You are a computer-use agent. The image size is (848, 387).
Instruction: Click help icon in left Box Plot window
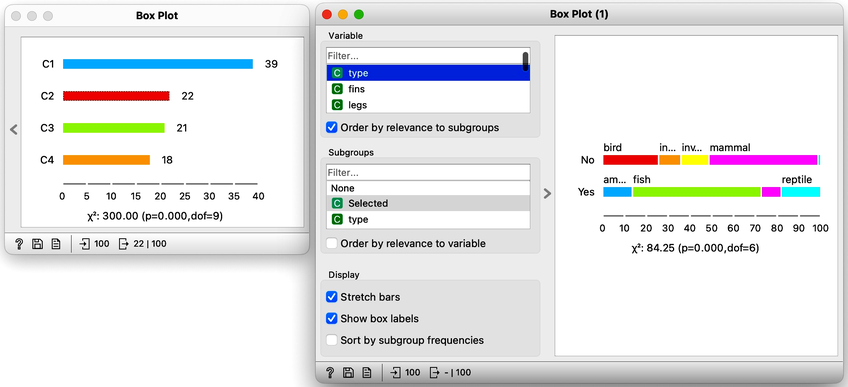point(19,244)
